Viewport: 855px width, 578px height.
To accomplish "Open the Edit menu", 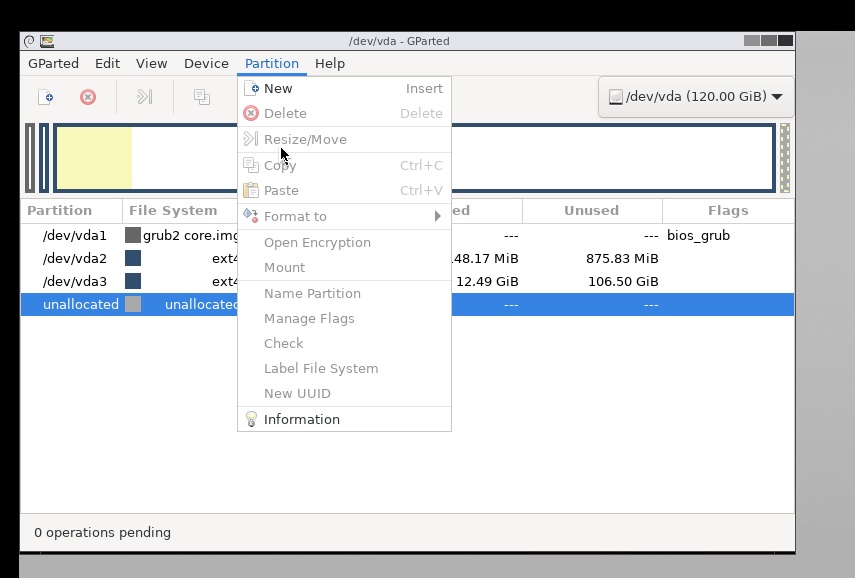I will (107, 63).
